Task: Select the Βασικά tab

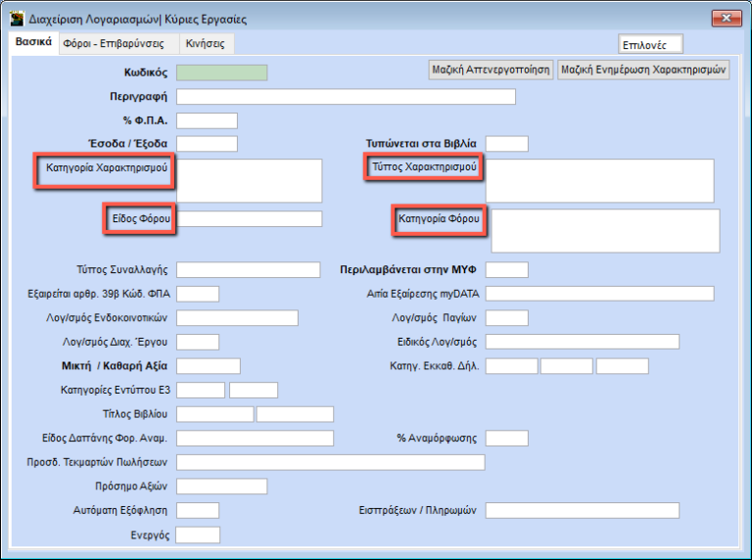Action: point(33,44)
